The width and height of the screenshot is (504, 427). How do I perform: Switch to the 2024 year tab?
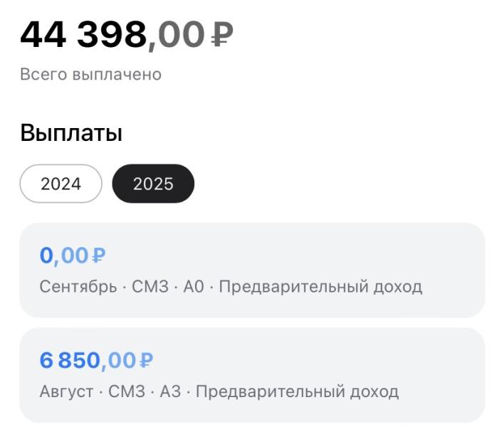coord(61,184)
